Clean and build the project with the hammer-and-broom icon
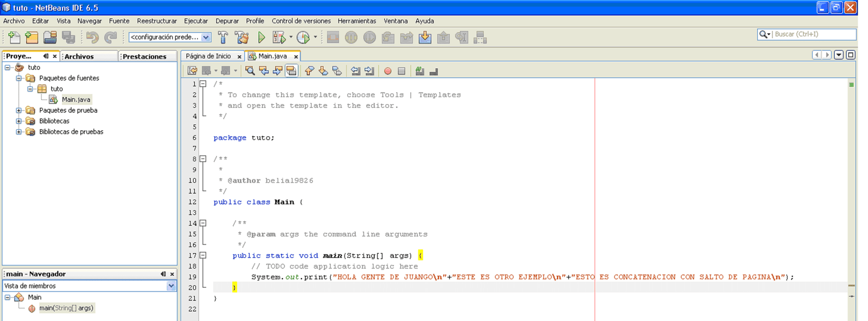 242,37
